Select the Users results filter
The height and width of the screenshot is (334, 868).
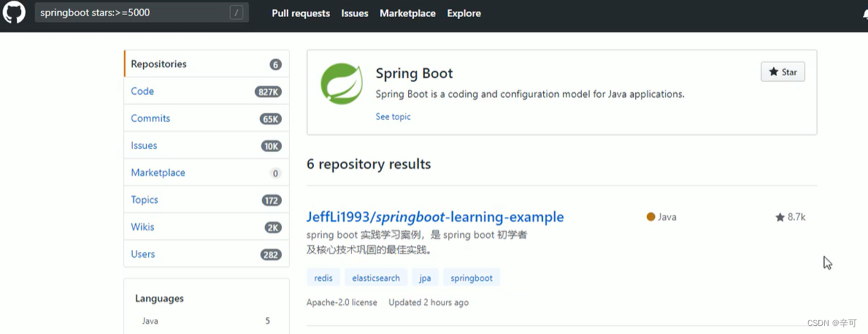point(207,254)
